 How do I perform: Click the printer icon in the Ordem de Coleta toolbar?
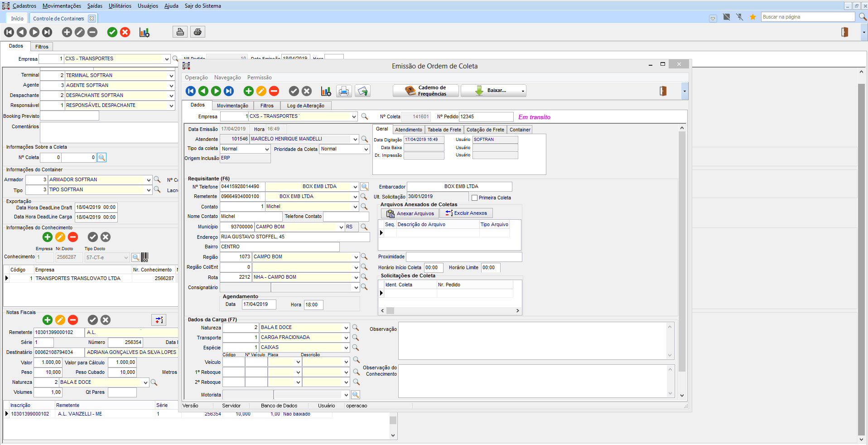[344, 91]
